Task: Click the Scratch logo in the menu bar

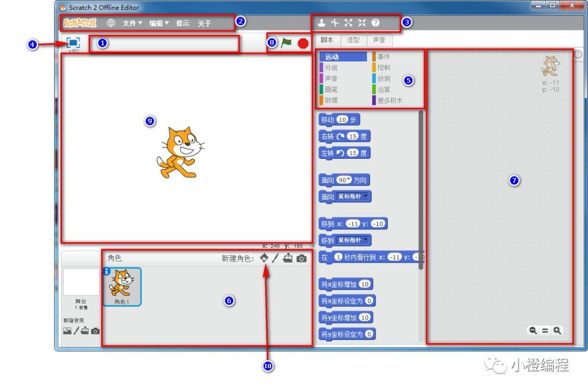Action: pos(79,23)
